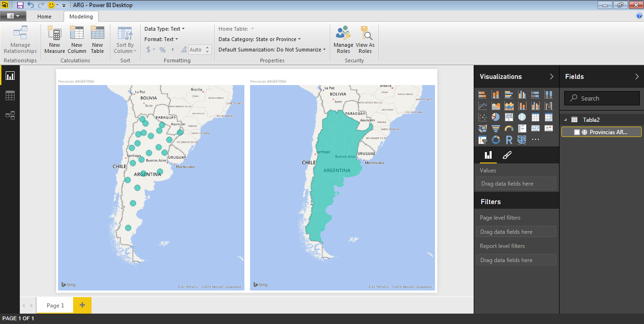This screenshot has width=644, height=324.
Task: Open the Format: Text dropdown
Action: (x=161, y=39)
